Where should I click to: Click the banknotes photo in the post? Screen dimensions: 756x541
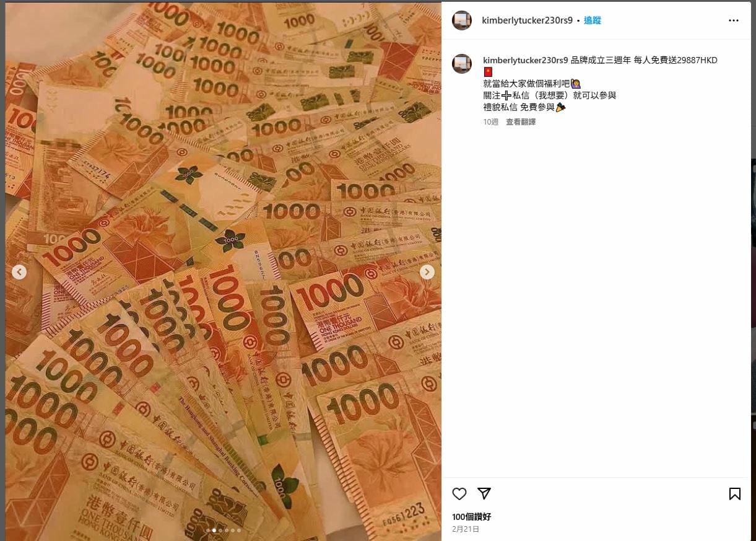click(223, 271)
